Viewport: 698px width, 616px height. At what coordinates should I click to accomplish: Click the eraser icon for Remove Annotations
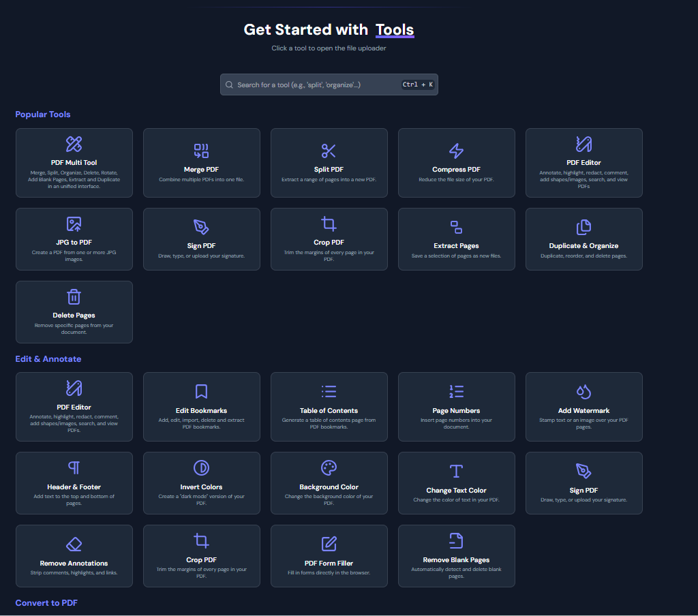pos(74,544)
